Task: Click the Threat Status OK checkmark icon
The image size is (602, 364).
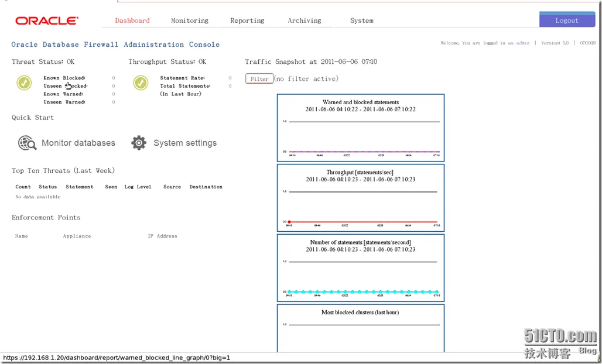Action: pos(24,83)
